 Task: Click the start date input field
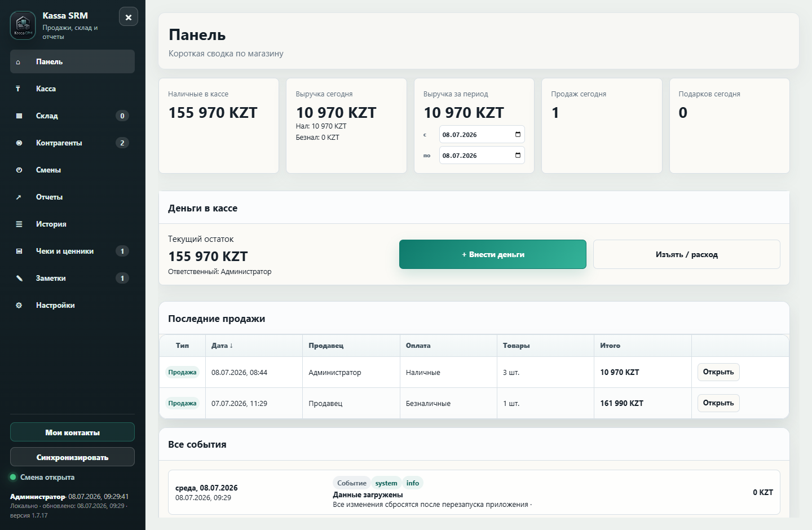click(482, 135)
